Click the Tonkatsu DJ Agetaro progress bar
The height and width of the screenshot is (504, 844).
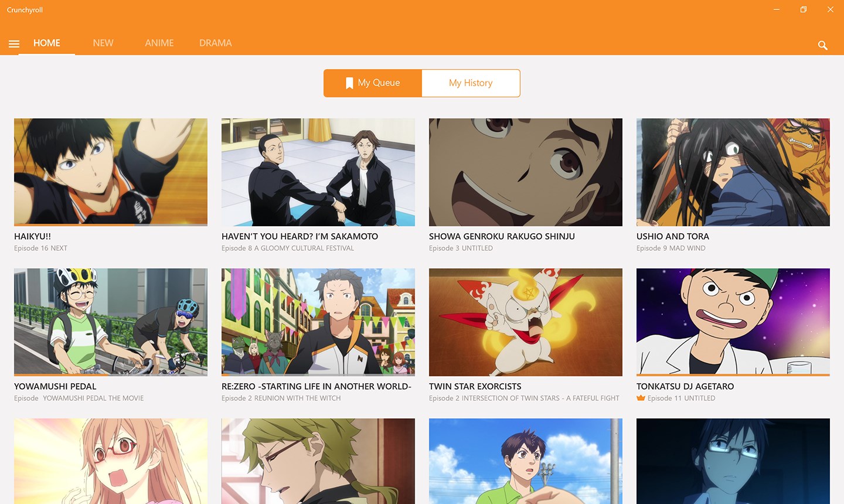click(733, 375)
